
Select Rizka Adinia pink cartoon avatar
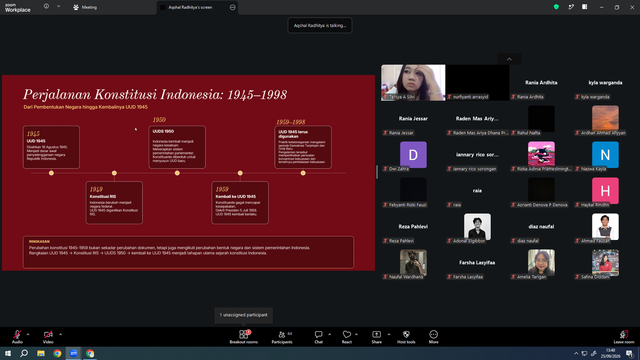pyautogui.click(x=541, y=155)
